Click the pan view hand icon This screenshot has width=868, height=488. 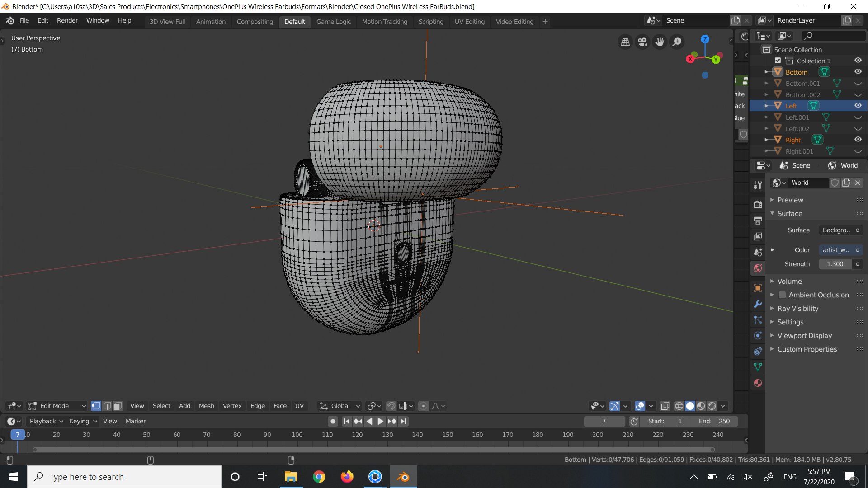(x=660, y=42)
